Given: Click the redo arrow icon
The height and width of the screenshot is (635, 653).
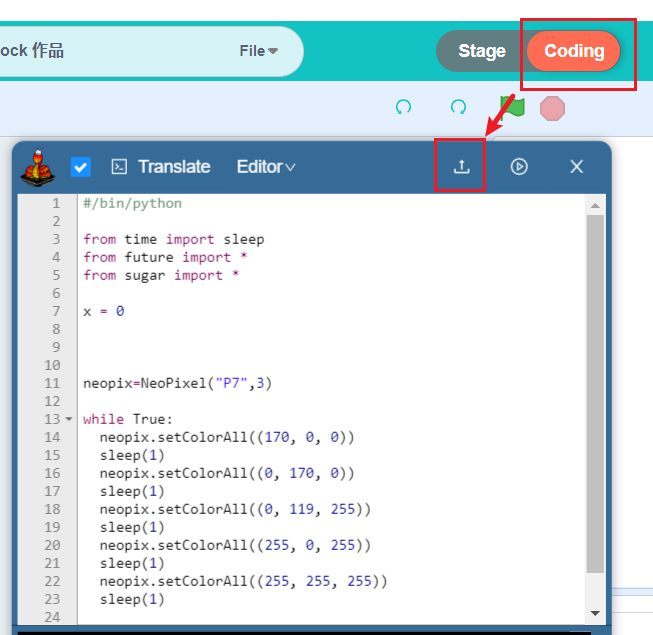Looking at the screenshot, I should tap(458, 107).
